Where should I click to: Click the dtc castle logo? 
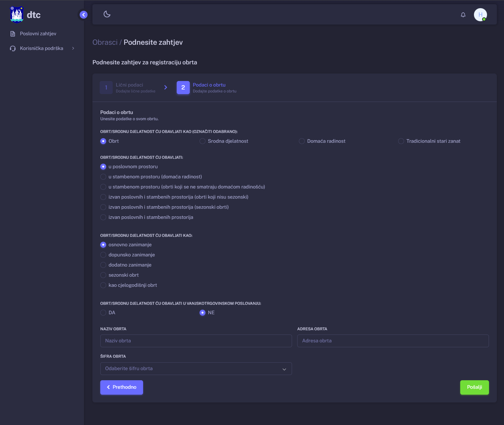click(17, 15)
